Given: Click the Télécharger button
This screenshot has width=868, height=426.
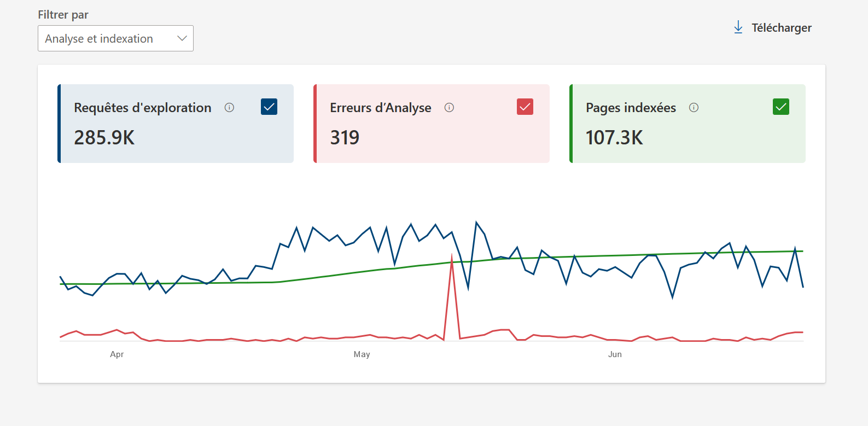Looking at the screenshot, I should pyautogui.click(x=772, y=27).
